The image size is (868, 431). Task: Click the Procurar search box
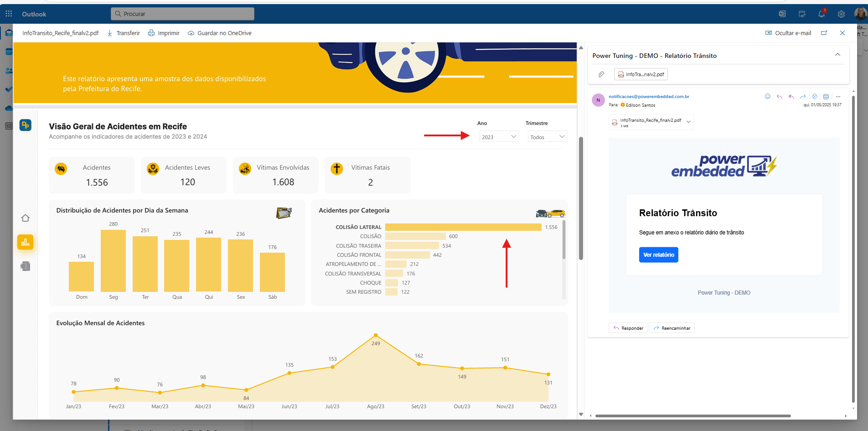182,14
